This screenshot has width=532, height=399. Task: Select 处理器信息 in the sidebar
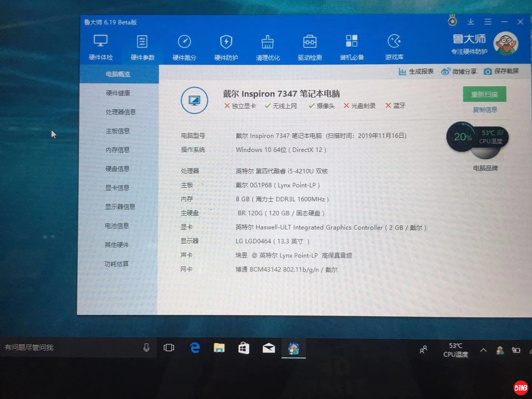(x=120, y=112)
